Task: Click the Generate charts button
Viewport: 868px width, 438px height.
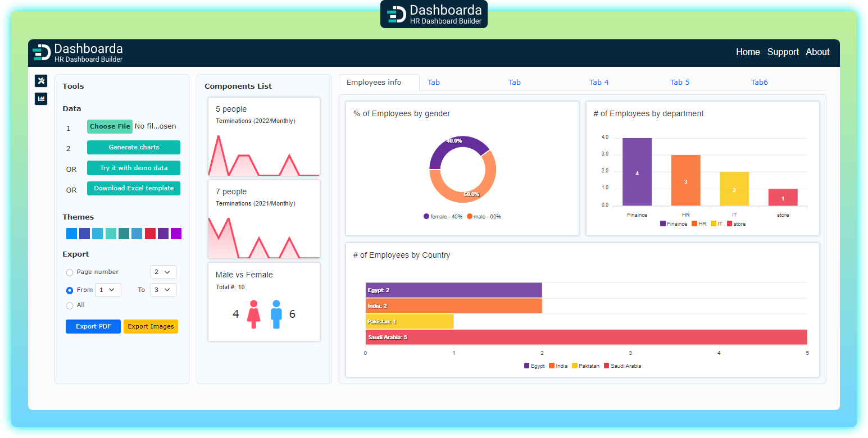Action: [134, 147]
